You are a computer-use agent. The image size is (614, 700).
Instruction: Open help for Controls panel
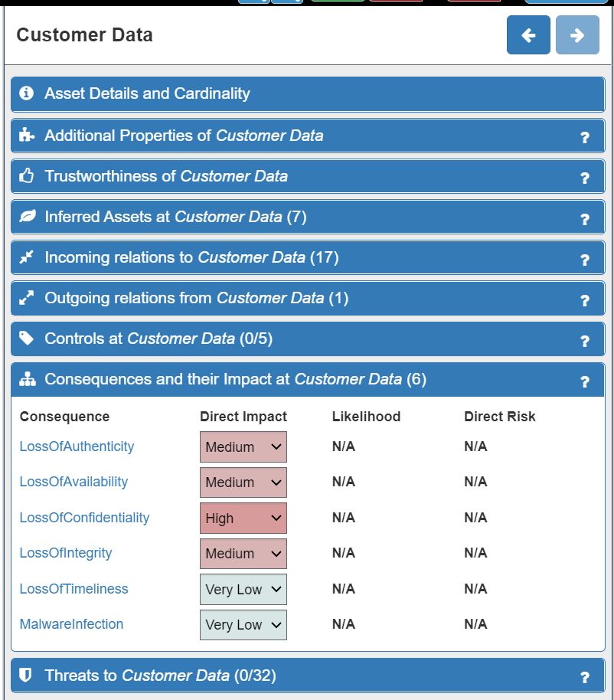point(585,341)
